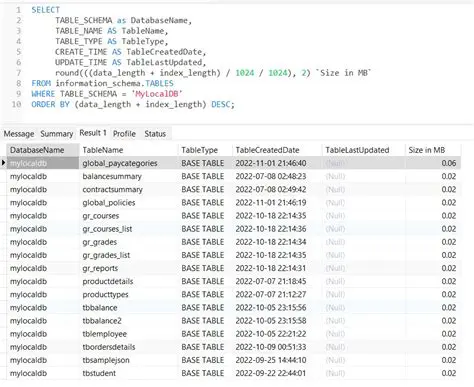
Task: Click the Null value in balancesummary row
Action: click(x=335, y=176)
